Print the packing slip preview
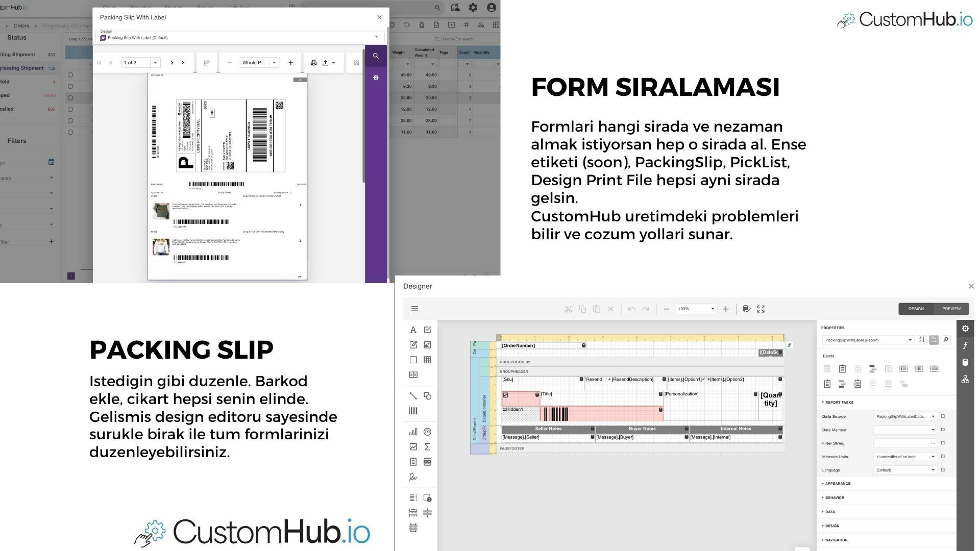The width and height of the screenshot is (980, 551). [313, 63]
